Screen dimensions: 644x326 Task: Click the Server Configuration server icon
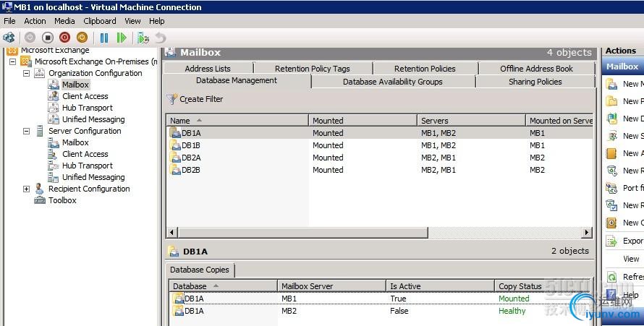point(39,131)
